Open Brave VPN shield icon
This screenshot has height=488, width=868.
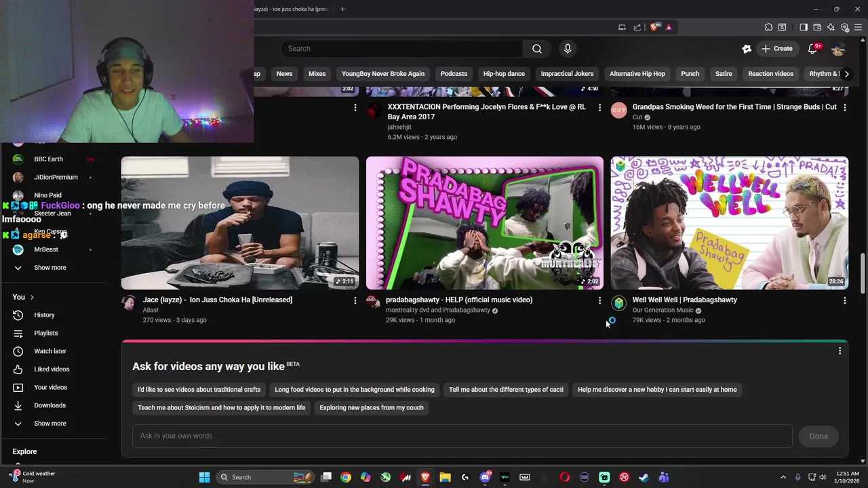[x=845, y=27]
